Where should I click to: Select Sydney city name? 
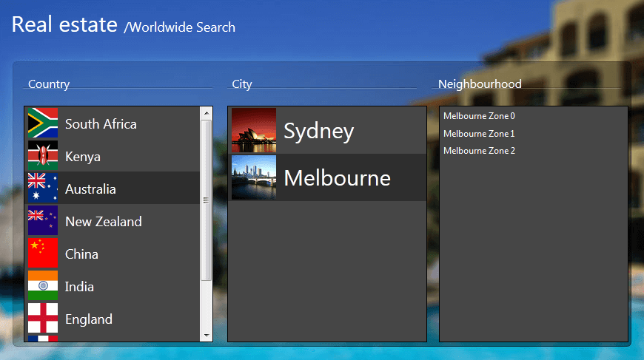pyautogui.click(x=319, y=131)
